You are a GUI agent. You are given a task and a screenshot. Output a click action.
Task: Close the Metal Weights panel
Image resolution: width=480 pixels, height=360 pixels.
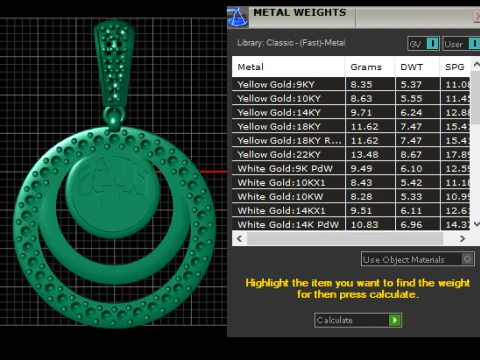coord(477,16)
